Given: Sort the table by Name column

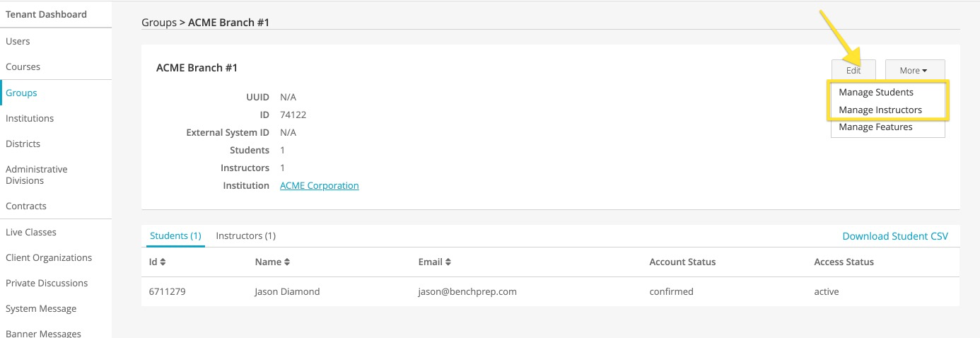Looking at the screenshot, I should [x=272, y=262].
